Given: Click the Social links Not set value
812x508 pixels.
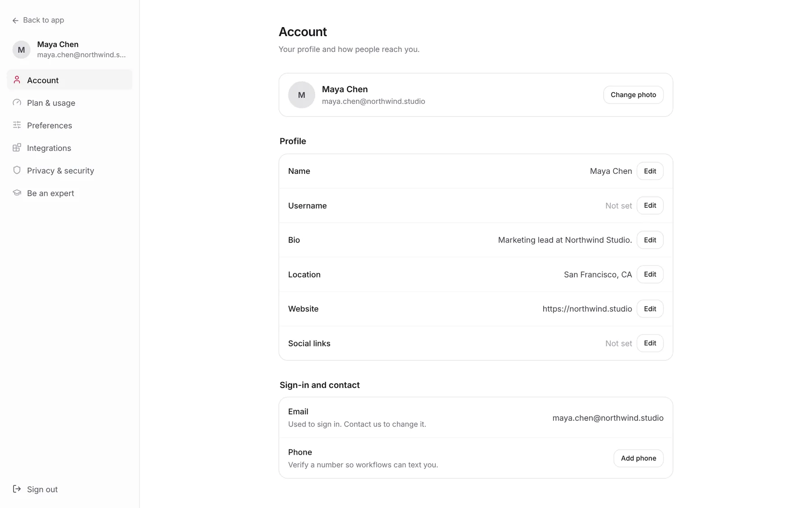Looking at the screenshot, I should point(618,343).
